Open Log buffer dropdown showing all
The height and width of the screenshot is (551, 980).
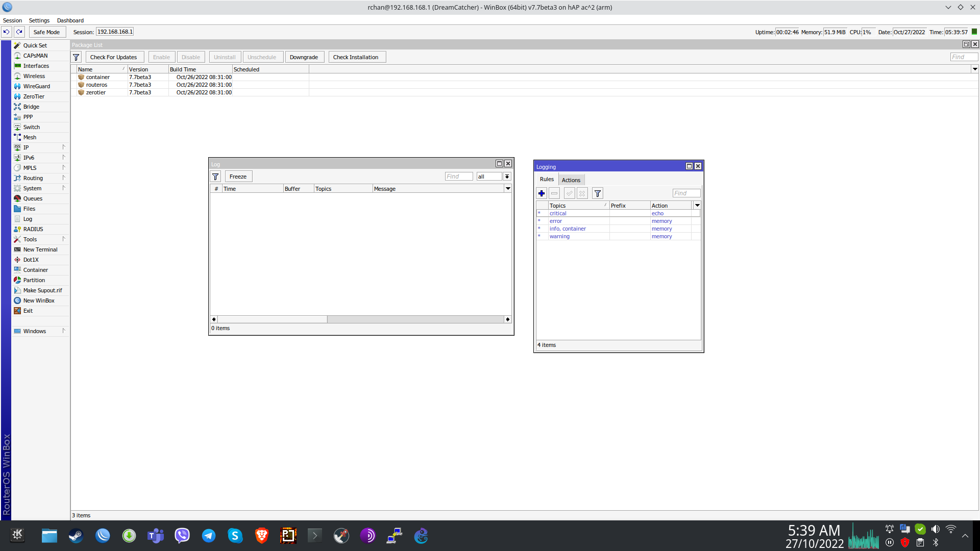tap(507, 177)
